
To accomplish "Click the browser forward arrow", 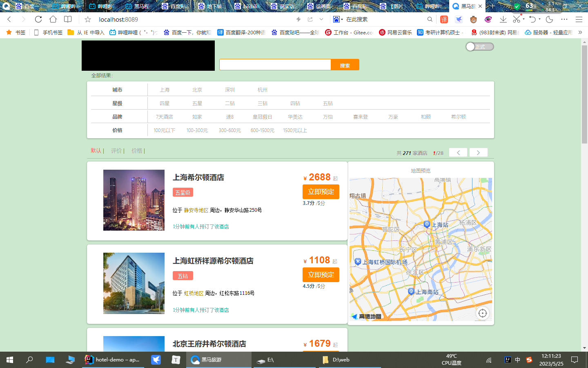I will tap(23, 19).
